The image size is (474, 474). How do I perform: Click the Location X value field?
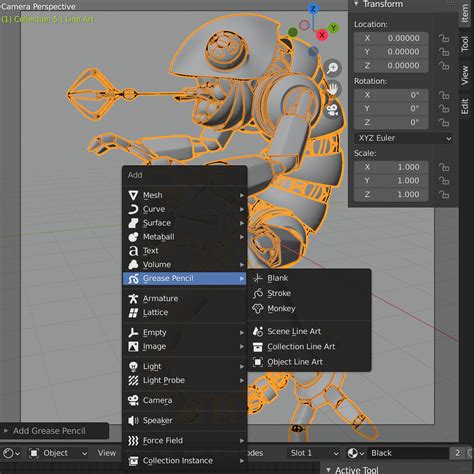pos(391,38)
